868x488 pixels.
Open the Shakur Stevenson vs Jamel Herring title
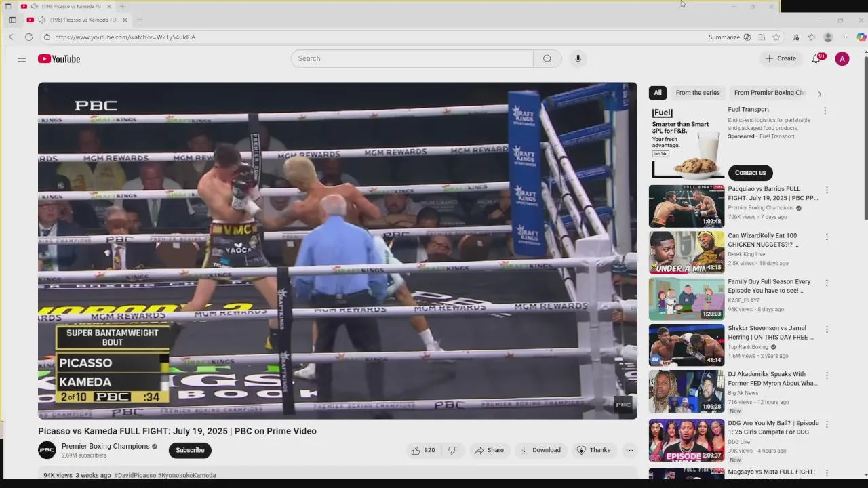coord(771,333)
